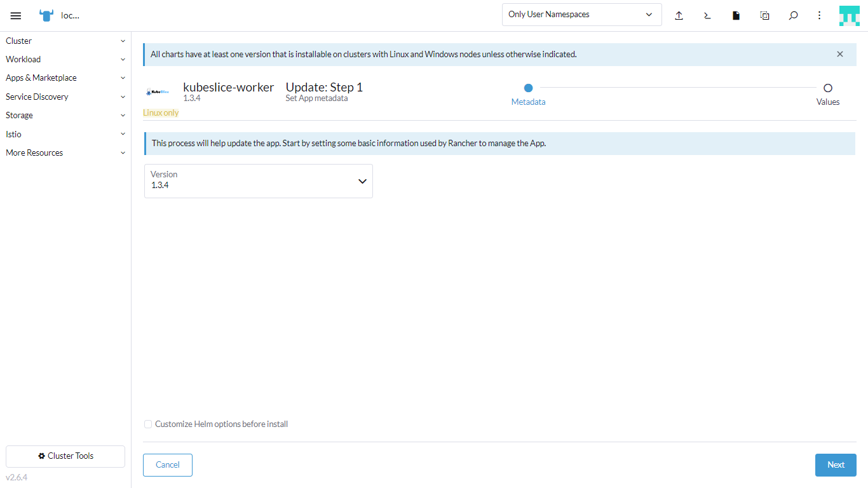
Task: Open the hamburger navigation menu
Action: (x=16, y=16)
